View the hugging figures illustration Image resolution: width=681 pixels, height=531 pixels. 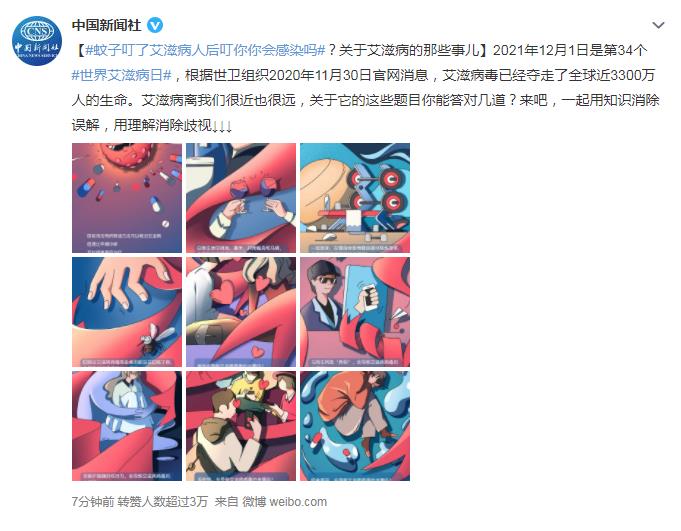point(127,425)
